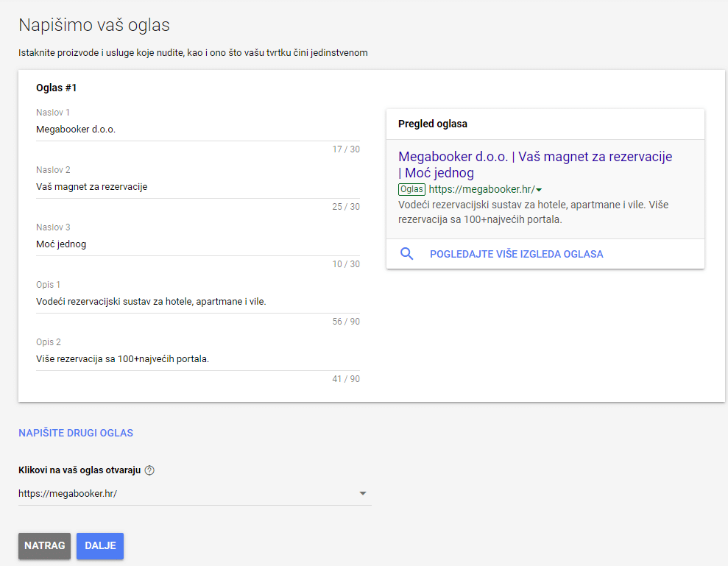This screenshot has width=728, height=566.
Task: Click into the Opis 1 description field
Action: (197, 302)
